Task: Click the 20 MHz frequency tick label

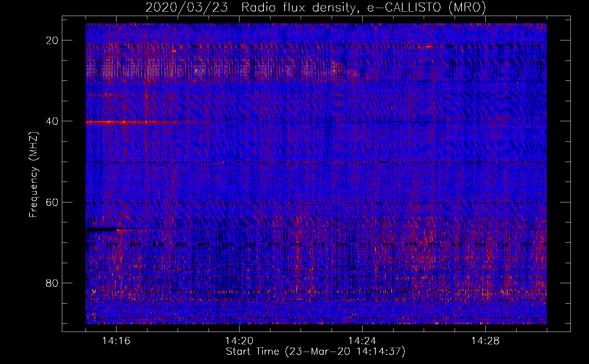Action: (52, 40)
